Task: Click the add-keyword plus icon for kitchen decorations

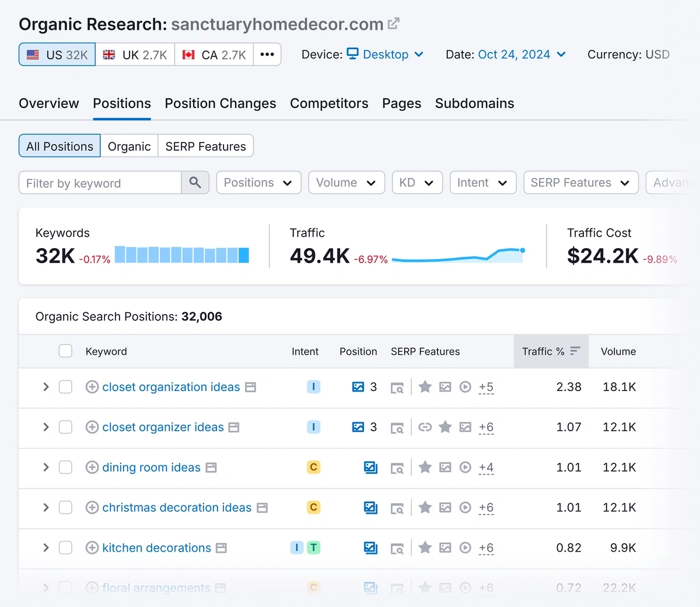Action: (92, 548)
